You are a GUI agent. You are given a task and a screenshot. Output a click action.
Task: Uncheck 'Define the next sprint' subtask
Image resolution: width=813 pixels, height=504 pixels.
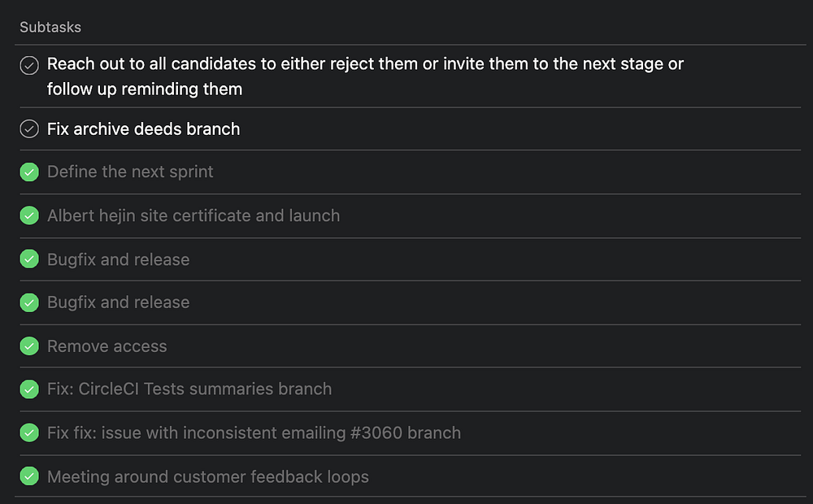pyautogui.click(x=29, y=172)
